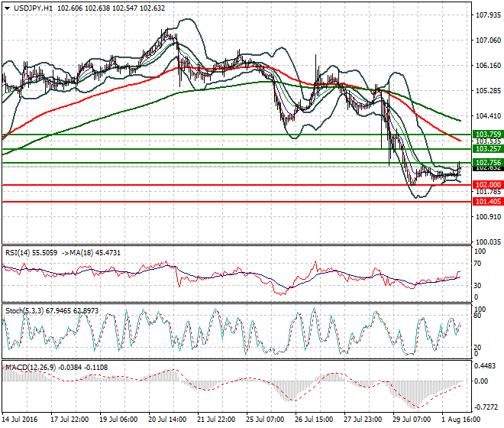The image size is (504, 428).
Task: Select the green 103.759 price level label
Action: click(x=488, y=135)
